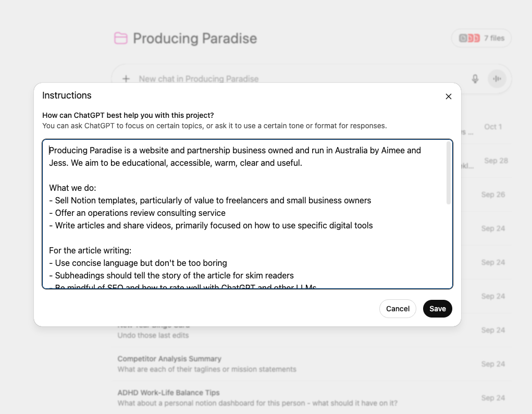This screenshot has width=532, height=414.
Task: Open the 7 files button
Action: tap(481, 38)
